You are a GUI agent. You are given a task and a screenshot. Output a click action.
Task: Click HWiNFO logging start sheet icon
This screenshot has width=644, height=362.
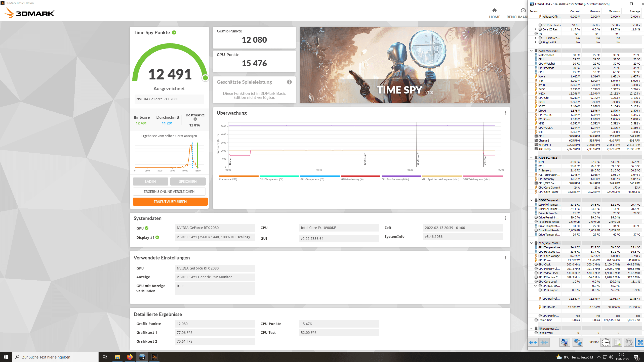pyautogui.click(x=617, y=342)
